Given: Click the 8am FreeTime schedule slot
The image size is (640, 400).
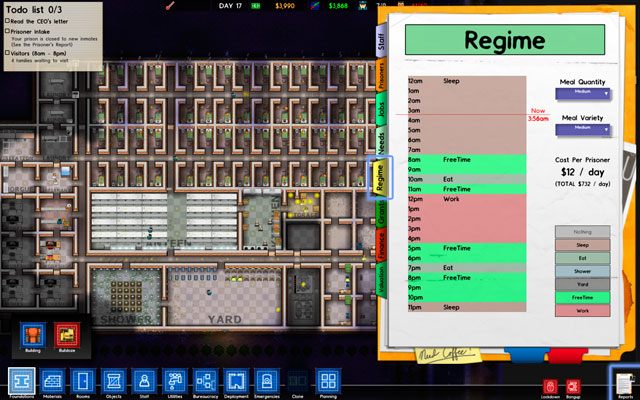Looking at the screenshot, I should pos(467,160).
